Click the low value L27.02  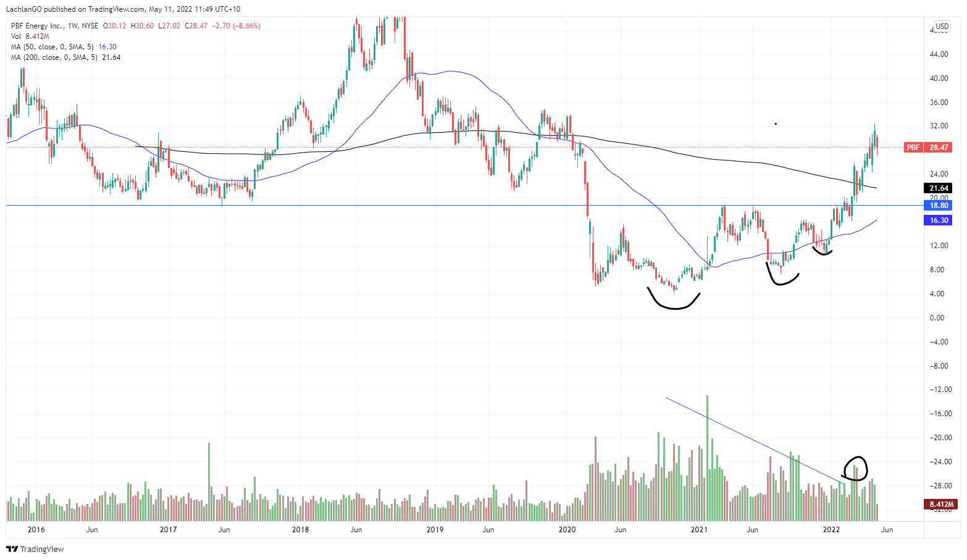point(169,26)
